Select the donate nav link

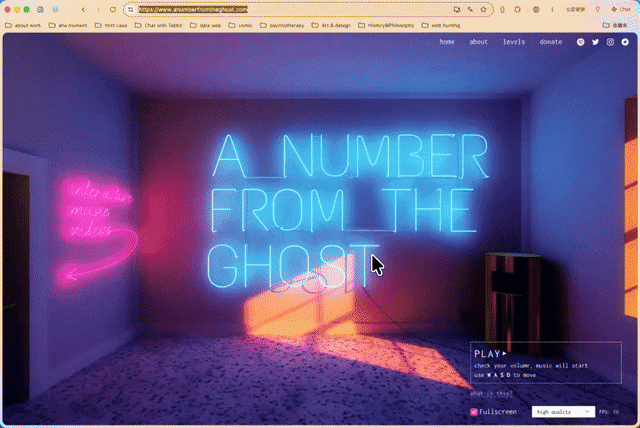pos(551,42)
